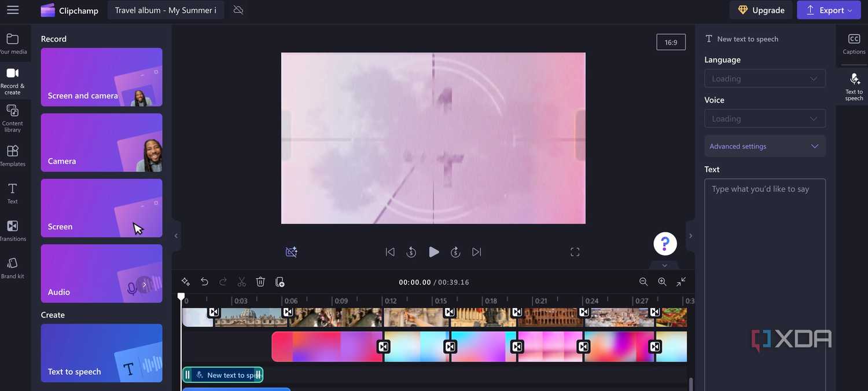Delete selected clip with trash icon
This screenshot has height=391, width=868.
pyautogui.click(x=260, y=282)
